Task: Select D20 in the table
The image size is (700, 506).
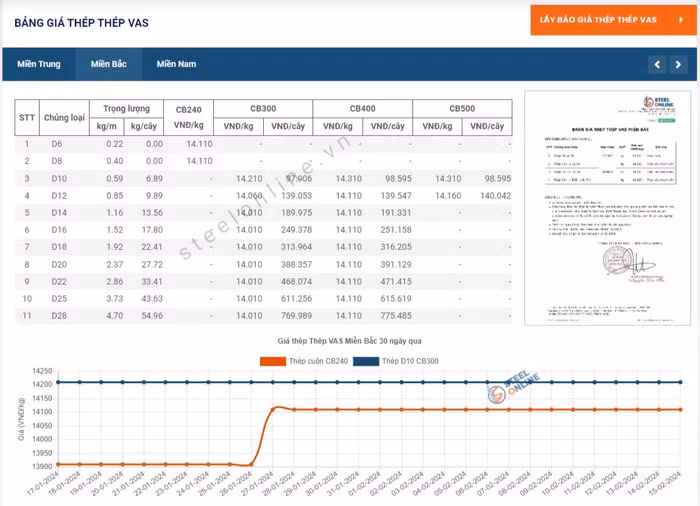Action: pyautogui.click(x=59, y=264)
